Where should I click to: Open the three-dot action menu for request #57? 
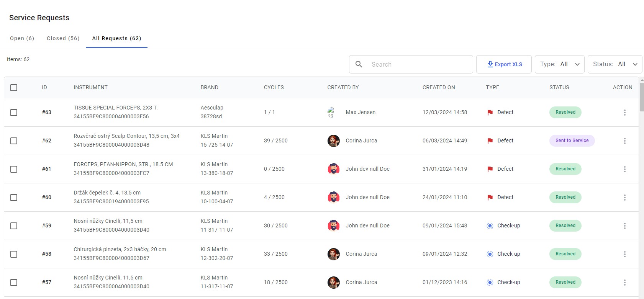(624, 283)
